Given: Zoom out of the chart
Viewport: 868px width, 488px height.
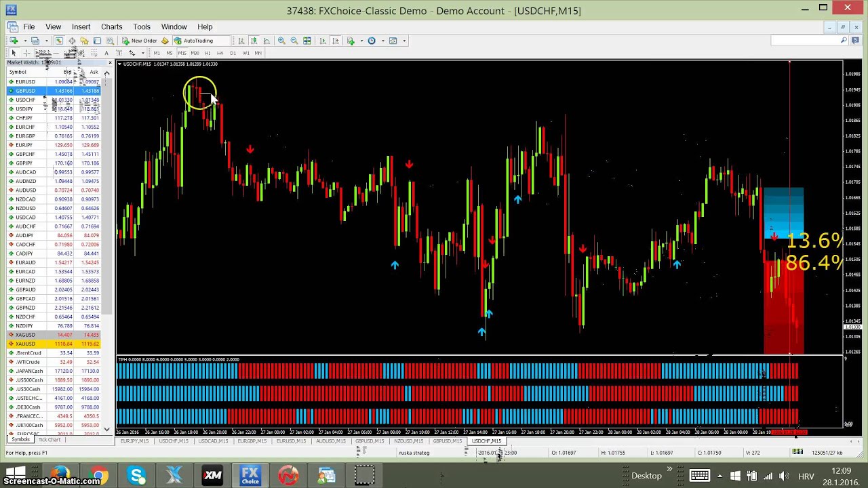Looking at the screenshot, I should pyautogui.click(x=294, y=41).
